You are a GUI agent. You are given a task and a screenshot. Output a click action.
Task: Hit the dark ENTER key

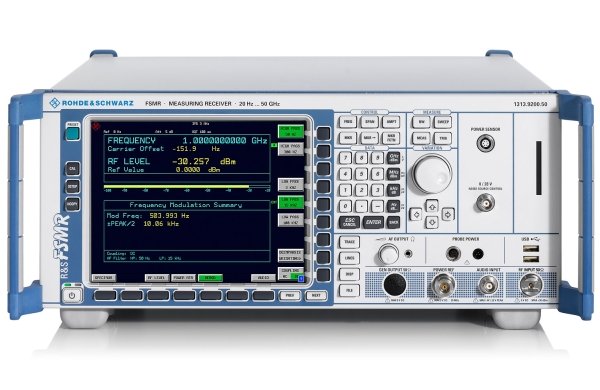click(373, 222)
